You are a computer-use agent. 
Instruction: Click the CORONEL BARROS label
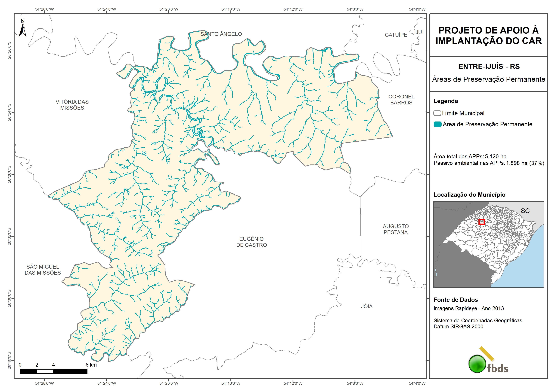pos(401,100)
